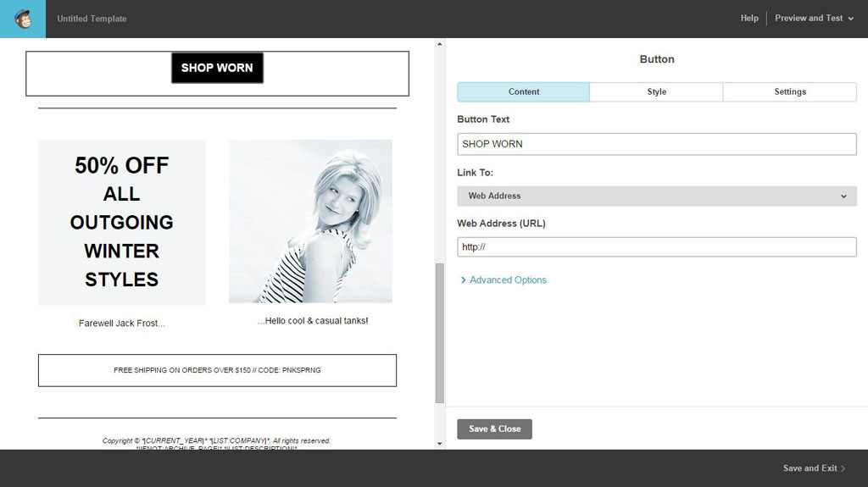Select the woman photo image block
This screenshot has height=487, width=868.
(x=310, y=221)
